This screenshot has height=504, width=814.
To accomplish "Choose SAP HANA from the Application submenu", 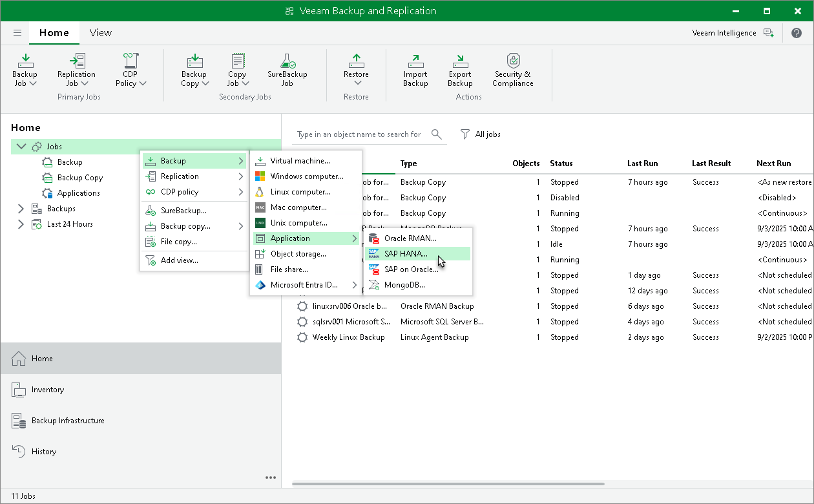I will pyautogui.click(x=418, y=254).
